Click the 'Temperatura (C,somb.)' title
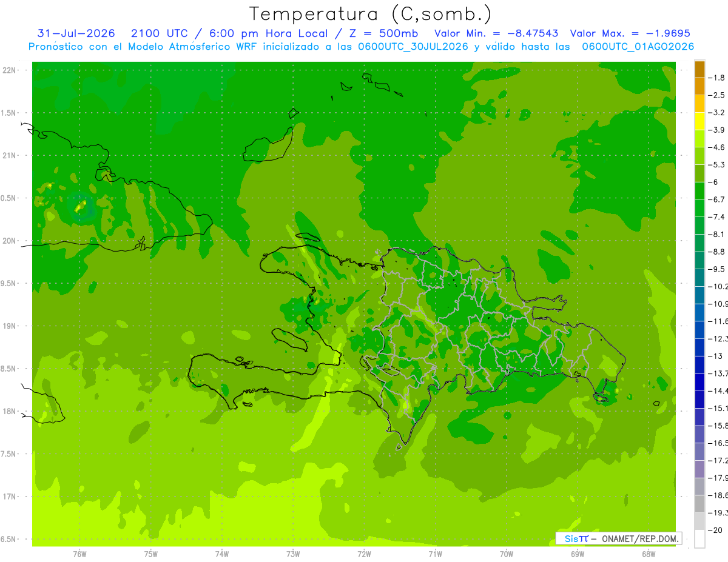This screenshot has height=562, width=728. 371,14
